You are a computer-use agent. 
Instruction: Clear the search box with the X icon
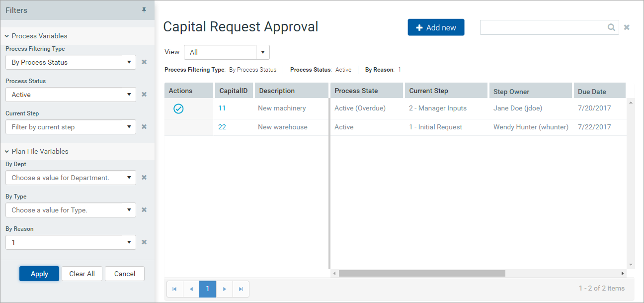[627, 27]
